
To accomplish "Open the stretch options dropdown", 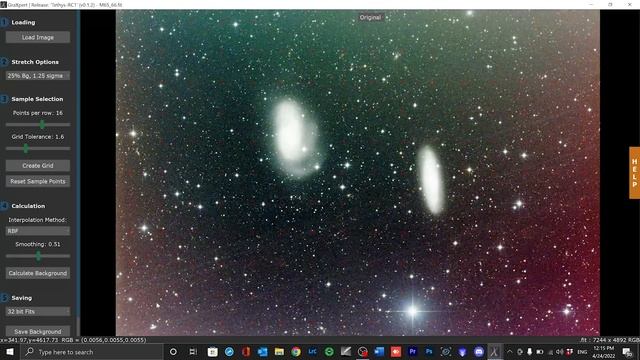I will click(38, 76).
